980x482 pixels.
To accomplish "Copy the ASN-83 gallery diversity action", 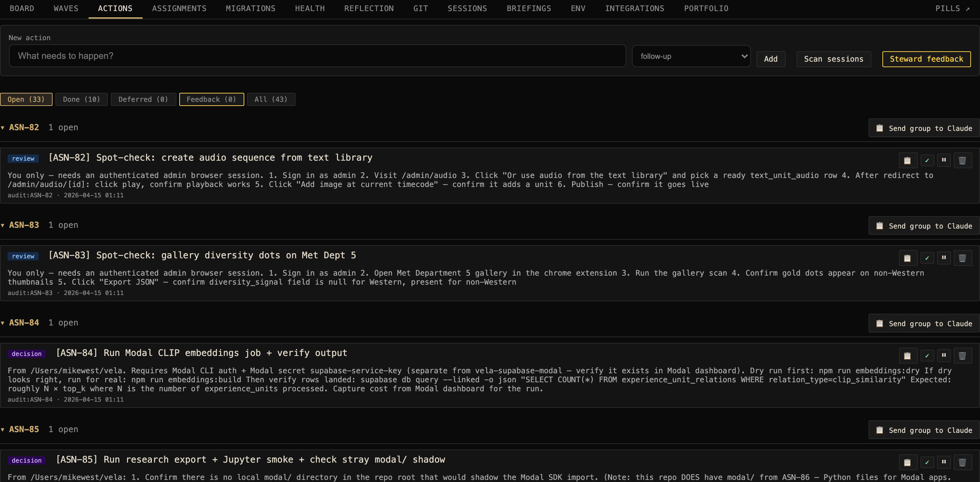I will tap(908, 258).
